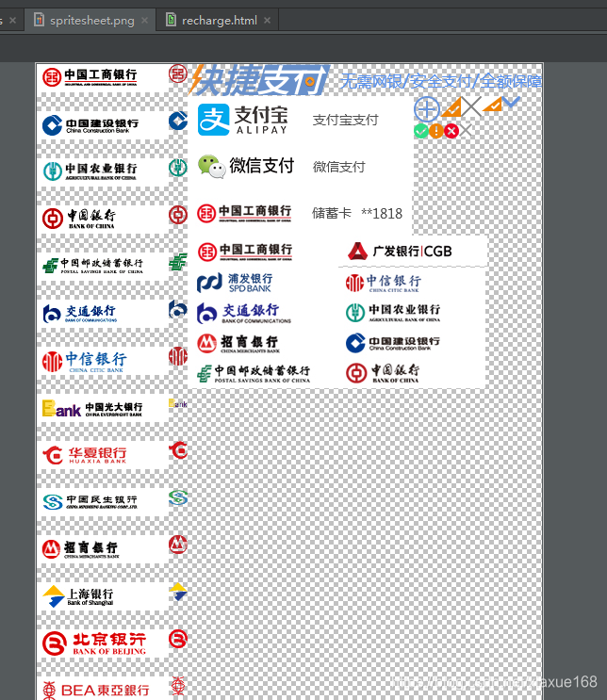Click the large 中国银行 logo in the left column
607x700 pixels.
(79, 219)
